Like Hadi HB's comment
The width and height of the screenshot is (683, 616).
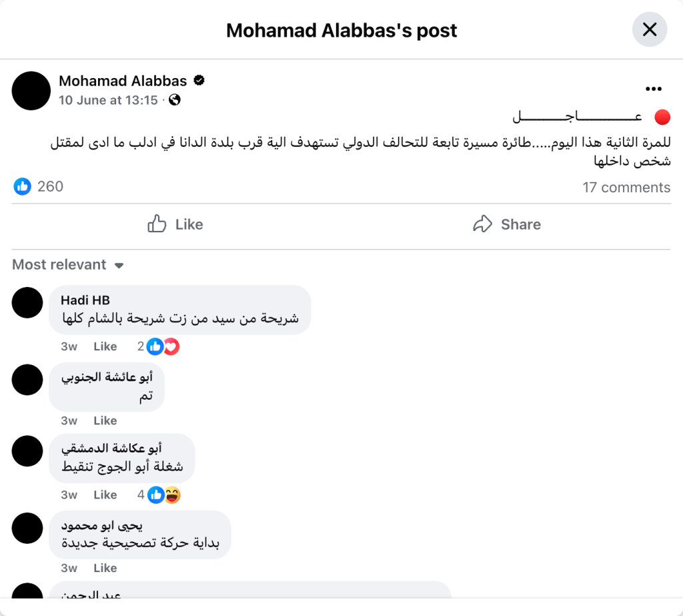[105, 346]
